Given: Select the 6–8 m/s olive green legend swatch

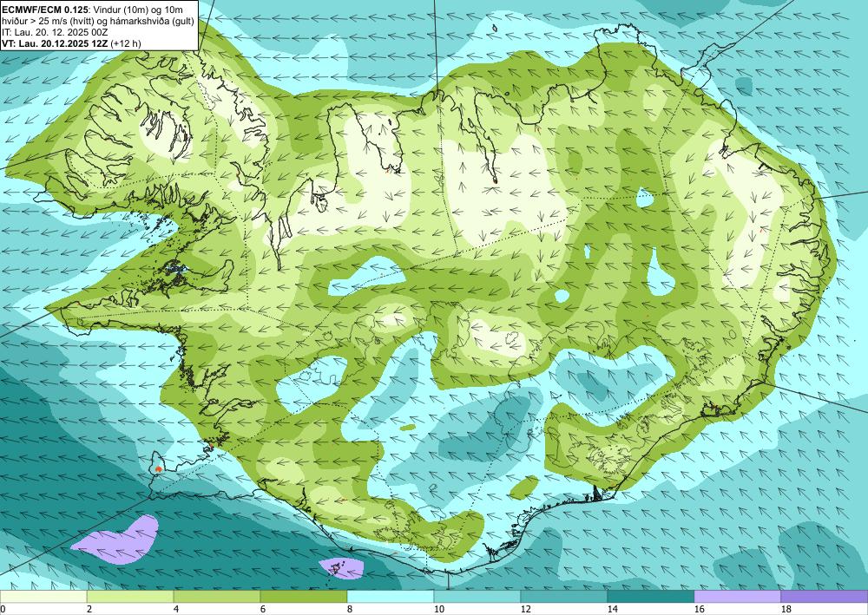Looking at the screenshot, I should point(304,597).
